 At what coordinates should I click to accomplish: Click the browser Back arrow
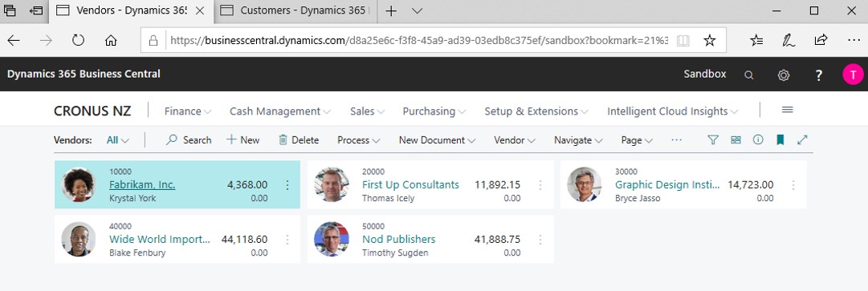click(x=14, y=40)
